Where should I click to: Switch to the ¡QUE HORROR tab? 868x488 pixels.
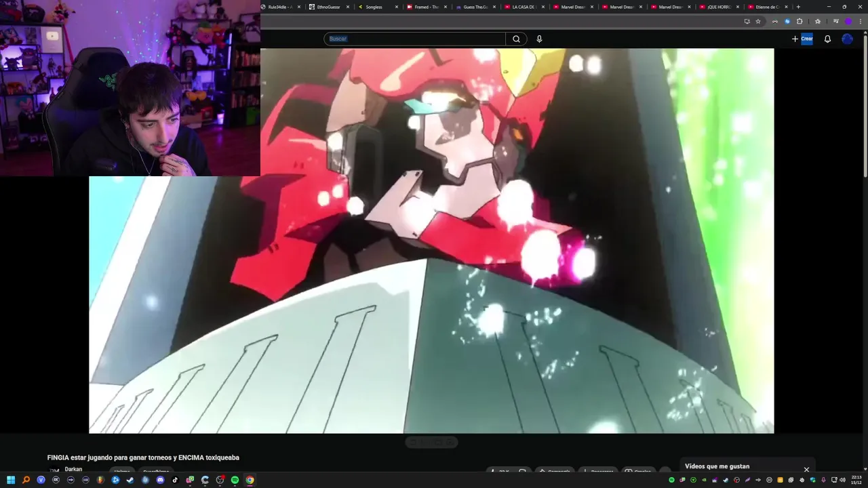pos(719,7)
